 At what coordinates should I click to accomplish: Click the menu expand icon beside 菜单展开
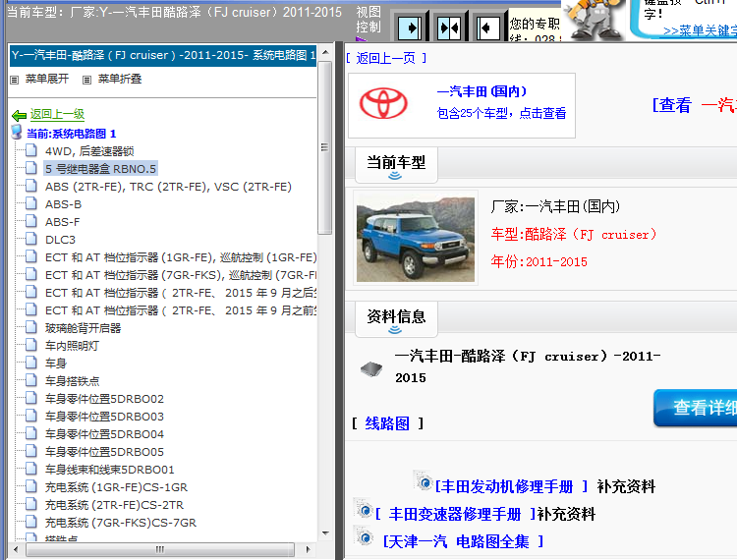15,80
